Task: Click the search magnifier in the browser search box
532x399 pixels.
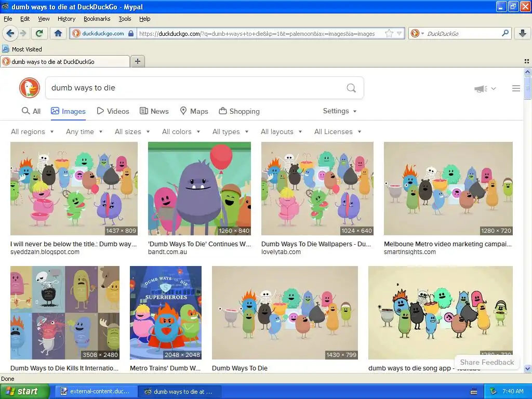Action: (505, 33)
